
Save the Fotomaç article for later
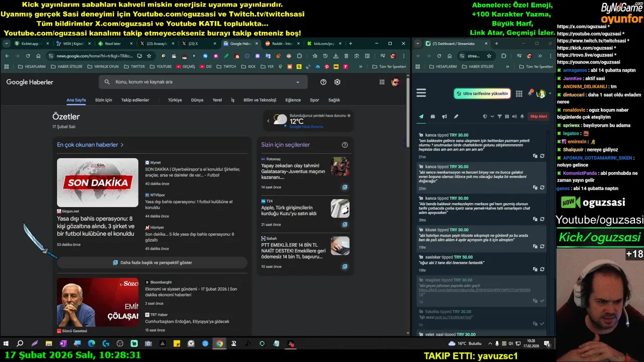coord(345,187)
